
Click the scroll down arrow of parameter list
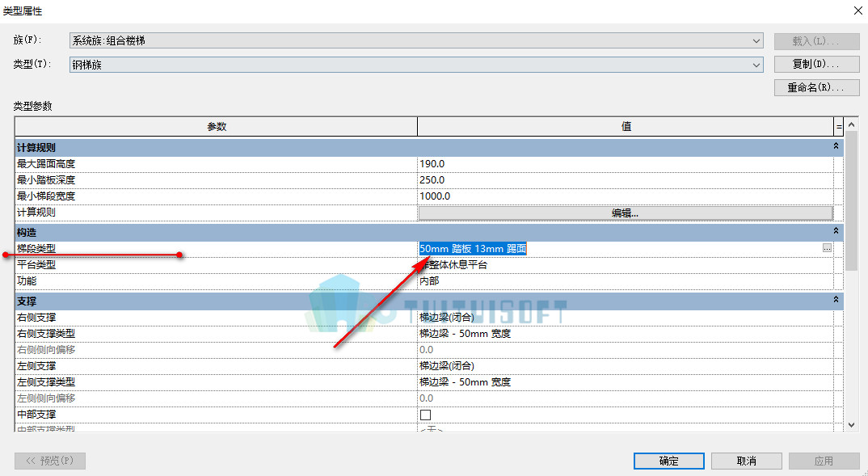tap(851, 425)
